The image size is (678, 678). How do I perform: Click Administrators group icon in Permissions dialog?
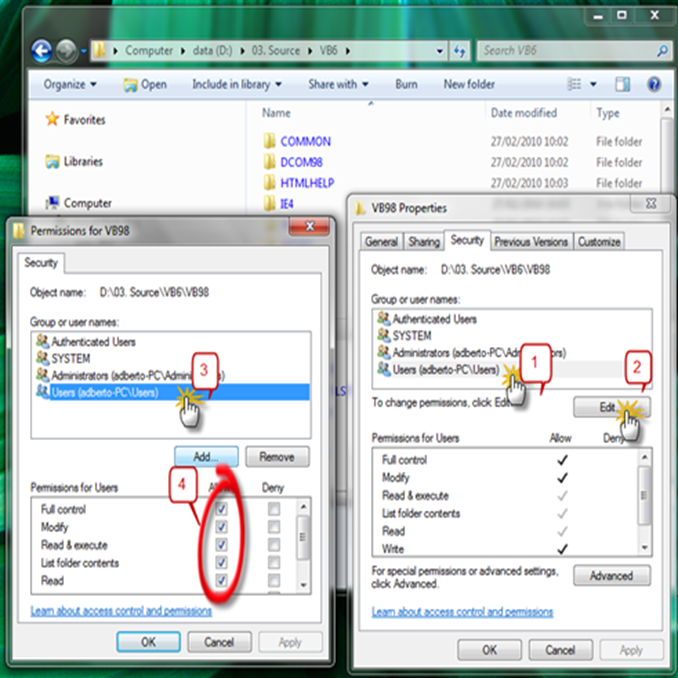[x=42, y=375]
